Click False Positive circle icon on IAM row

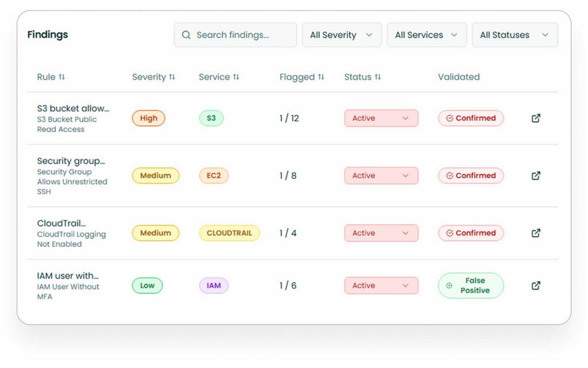click(449, 285)
